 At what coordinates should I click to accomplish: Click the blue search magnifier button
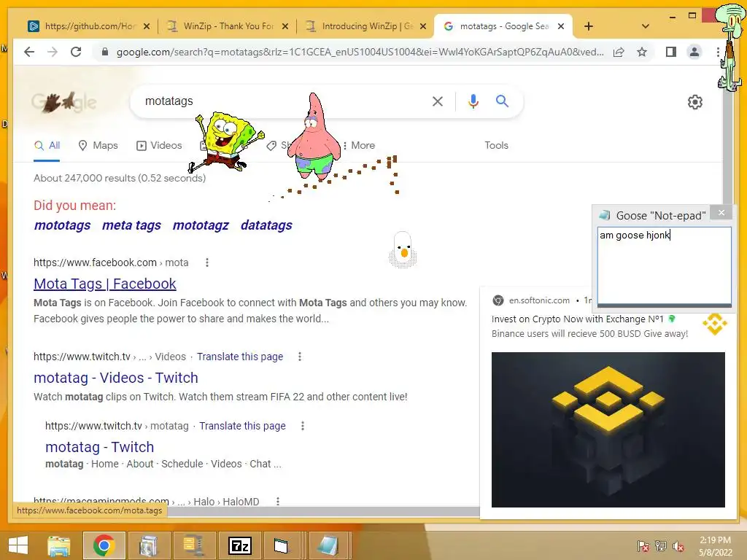pyautogui.click(x=502, y=101)
